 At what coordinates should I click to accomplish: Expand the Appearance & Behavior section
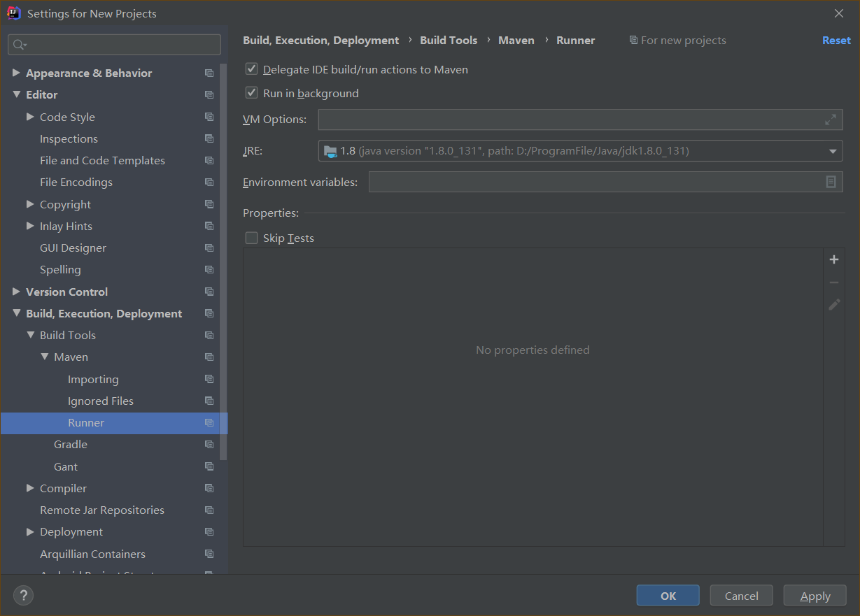click(16, 73)
